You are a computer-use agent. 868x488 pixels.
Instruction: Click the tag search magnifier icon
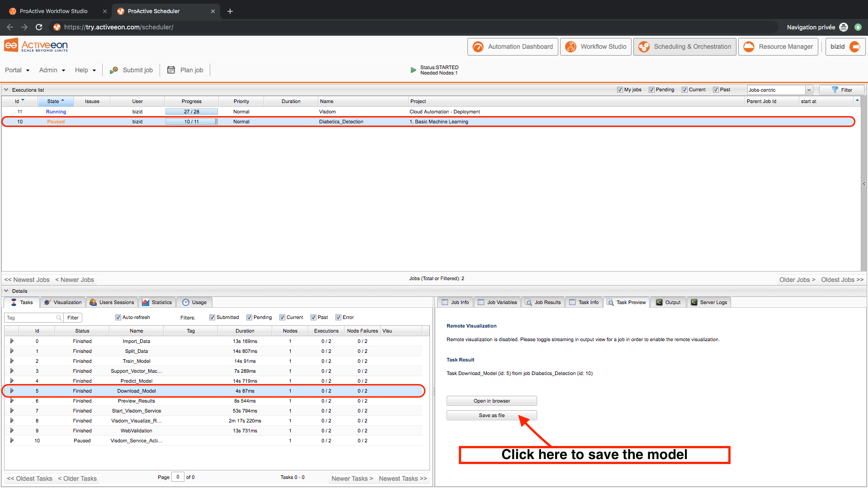(59, 318)
